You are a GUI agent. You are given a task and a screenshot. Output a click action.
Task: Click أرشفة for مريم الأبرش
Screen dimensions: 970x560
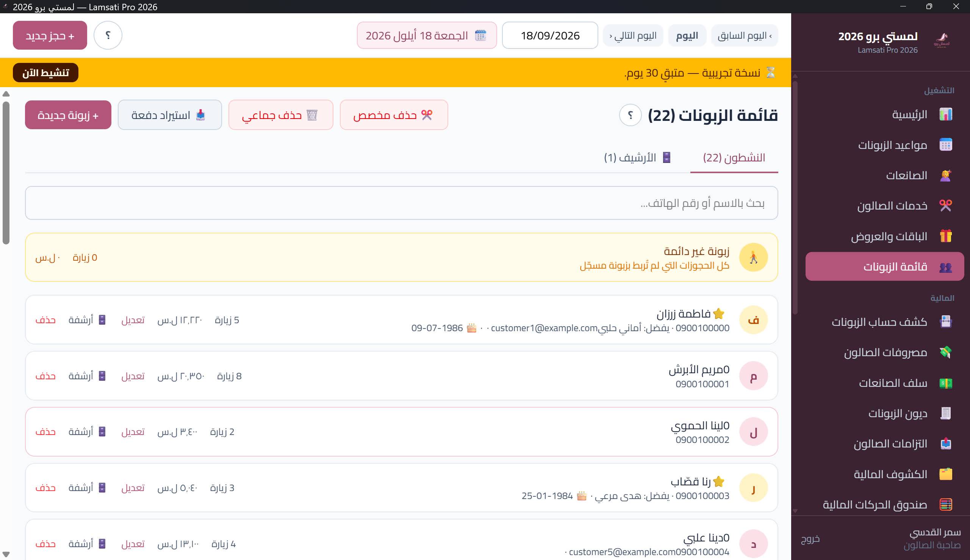pyautogui.click(x=87, y=376)
